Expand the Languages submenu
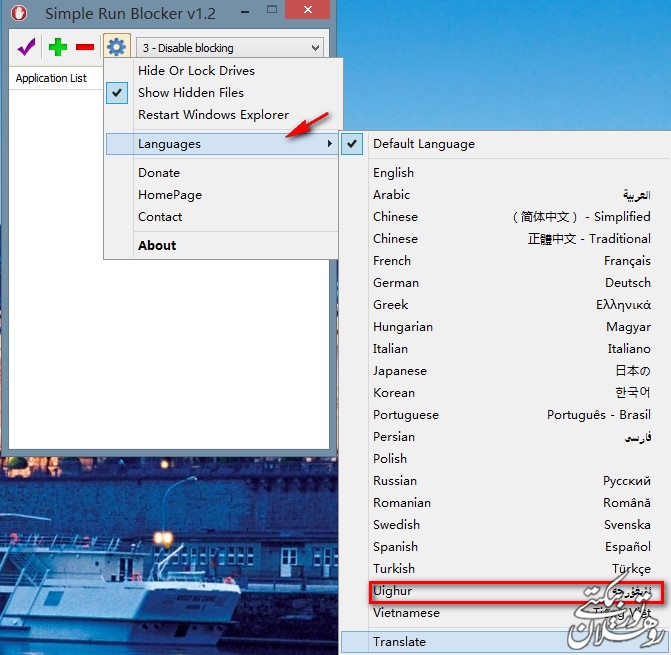The width and height of the screenshot is (671, 655). pos(222,144)
